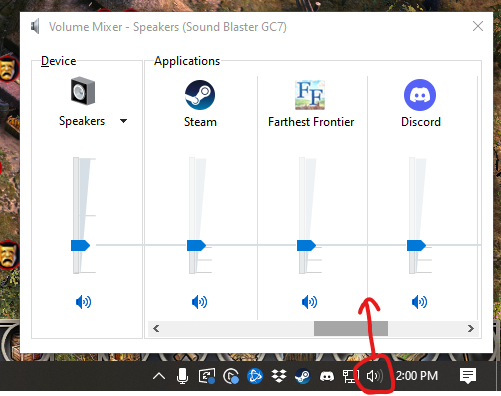The height and width of the screenshot is (396, 501).
Task: Click the Steam label text in mixer
Action: click(200, 122)
